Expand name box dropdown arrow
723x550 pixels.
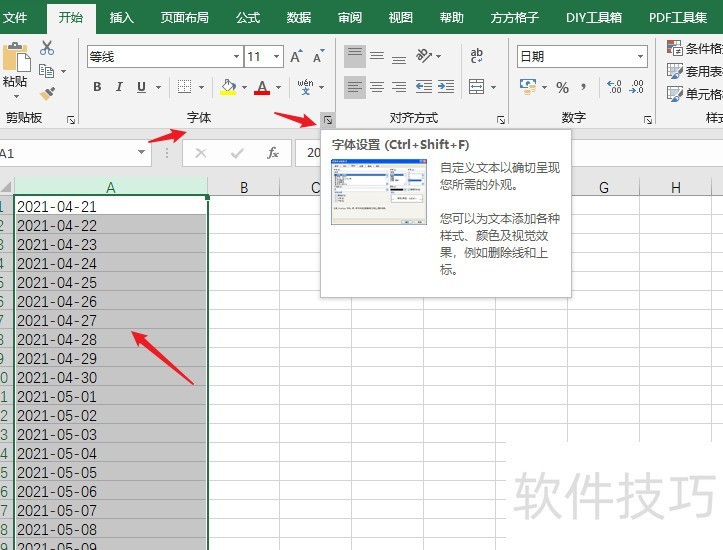point(141,152)
